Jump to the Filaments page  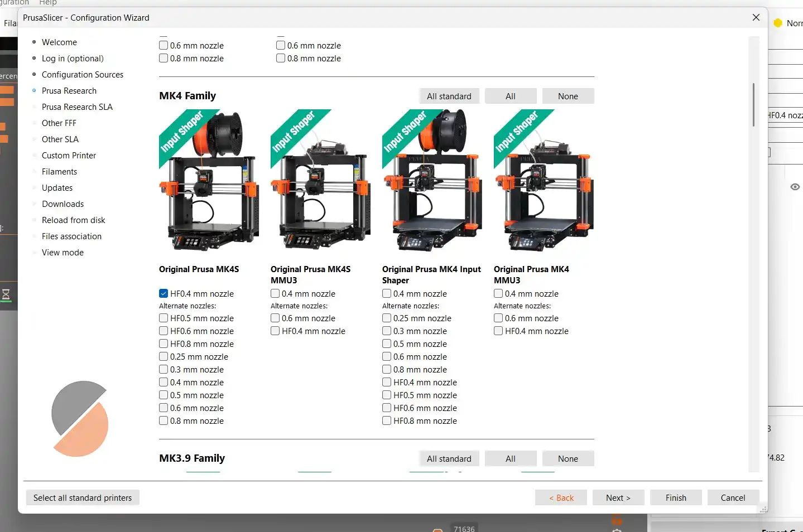(x=59, y=172)
